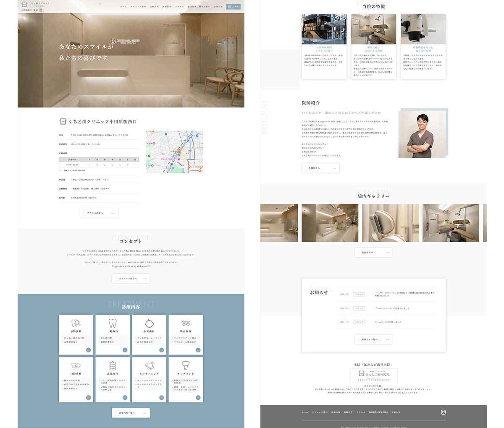Select the sparkling tooth ホワイトニング icon

point(149,365)
